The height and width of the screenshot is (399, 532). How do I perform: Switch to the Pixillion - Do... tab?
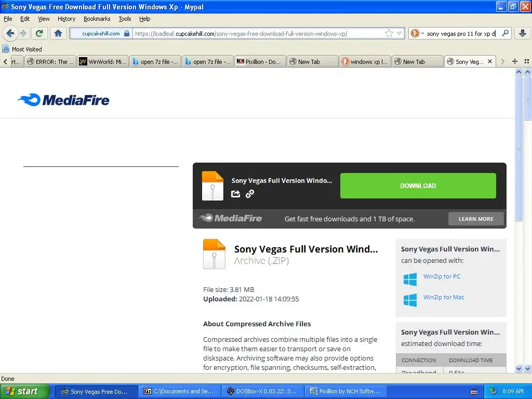point(260,62)
